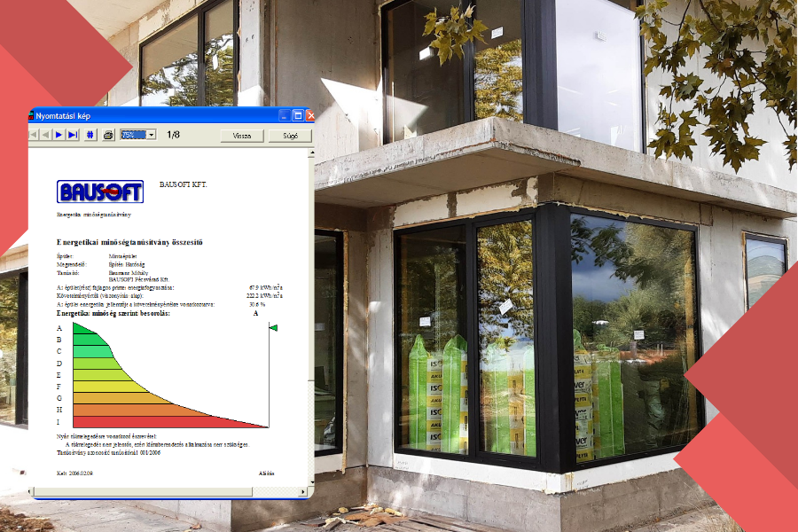Select the zoom percentage input field

(x=135, y=136)
